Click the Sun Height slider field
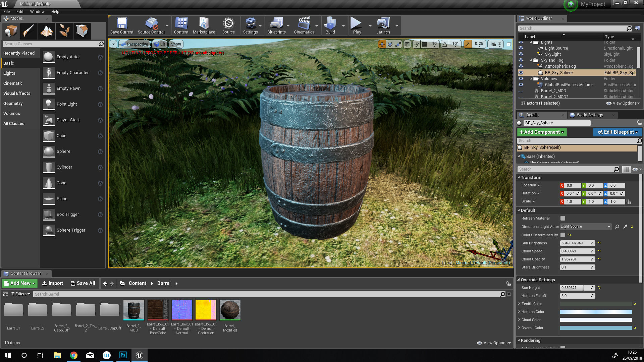Viewport: 644px width, 362px height. (x=577, y=288)
